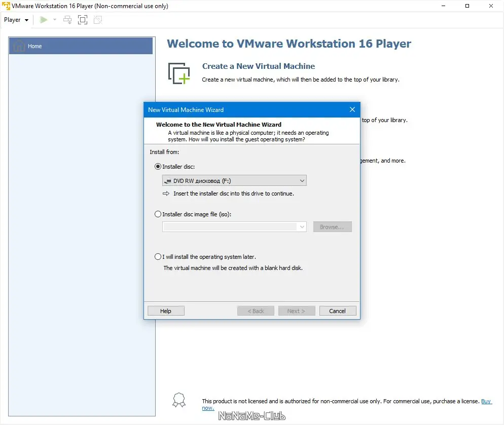Click the license ribbon badge icon

(179, 400)
